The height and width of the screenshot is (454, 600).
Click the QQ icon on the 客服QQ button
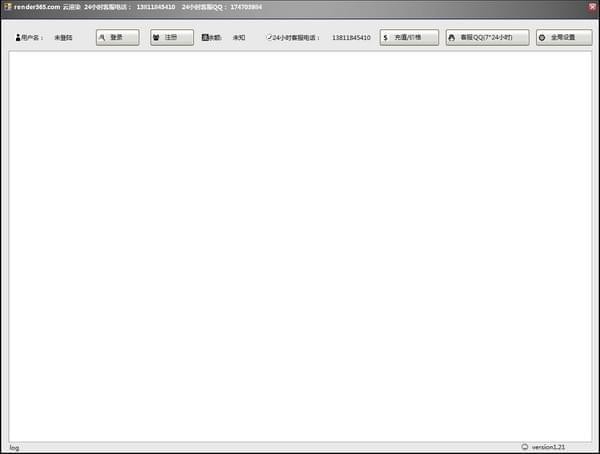(451, 38)
